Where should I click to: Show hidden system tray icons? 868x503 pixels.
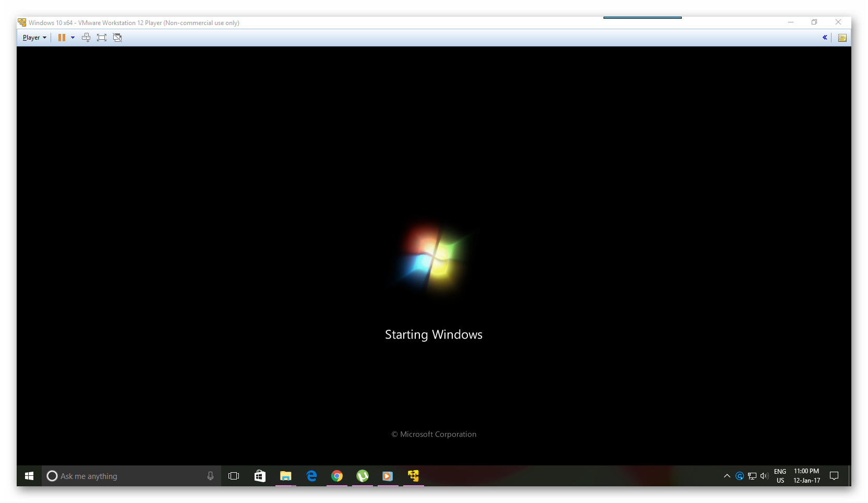tap(727, 476)
